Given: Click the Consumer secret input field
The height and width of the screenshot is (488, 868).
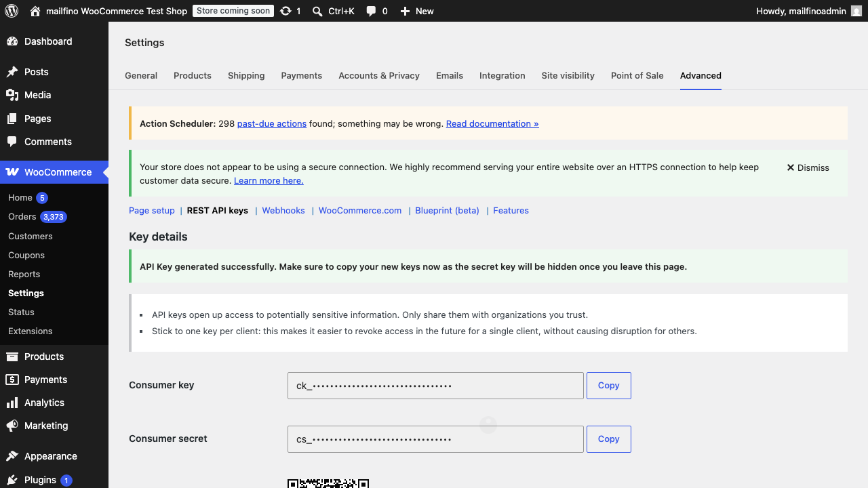Looking at the screenshot, I should coord(435,439).
